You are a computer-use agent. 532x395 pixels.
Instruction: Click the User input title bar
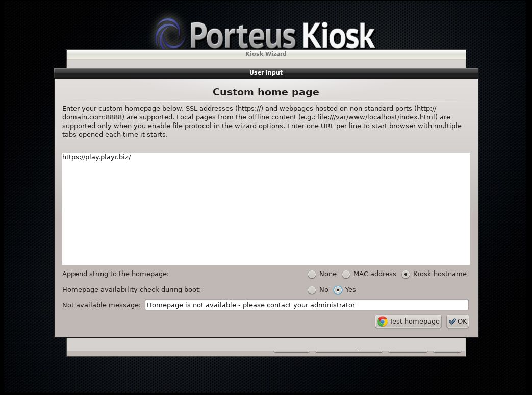pyautogui.click(x=266, y=72)
